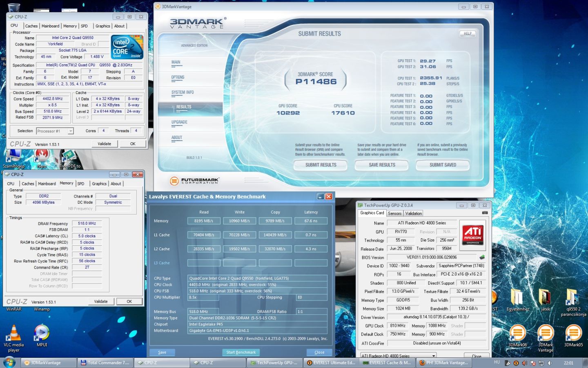Click the Nero desktop shortcut
Screen dimensions: 588x368
41,159
